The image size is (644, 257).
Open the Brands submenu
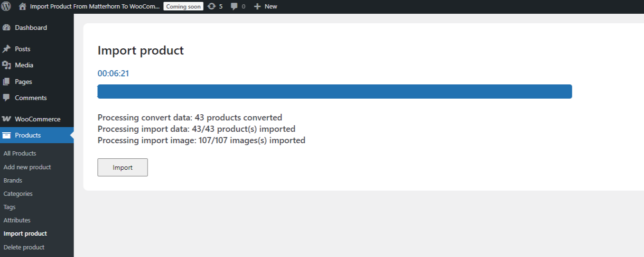13,180
